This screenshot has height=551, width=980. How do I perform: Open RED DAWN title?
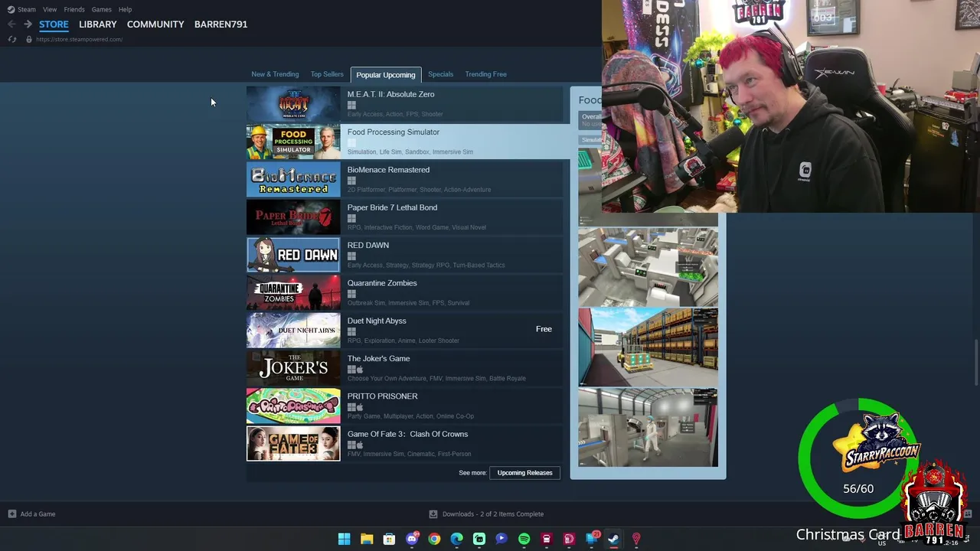[368, 245]
